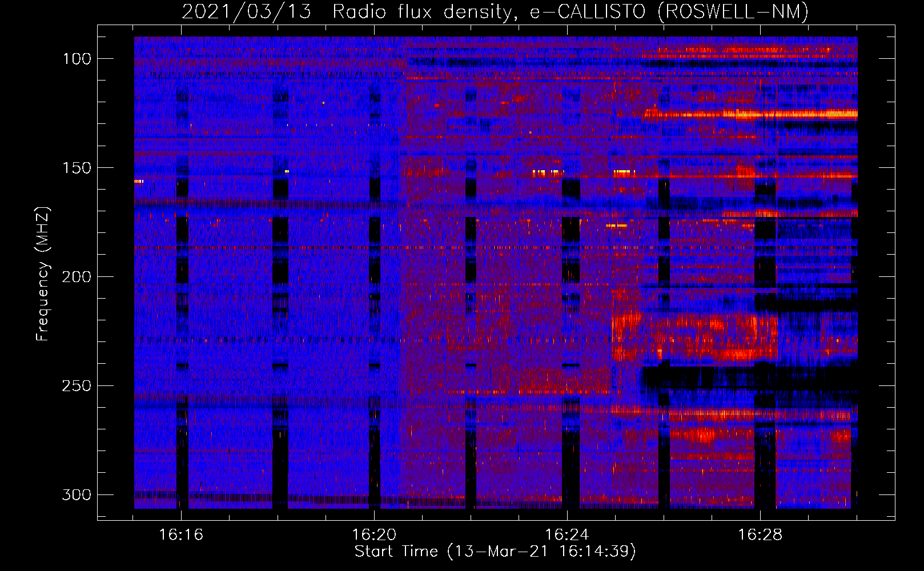
Task: Click the plot title with date 2021/03/13
Action: (x=495, y=11)
